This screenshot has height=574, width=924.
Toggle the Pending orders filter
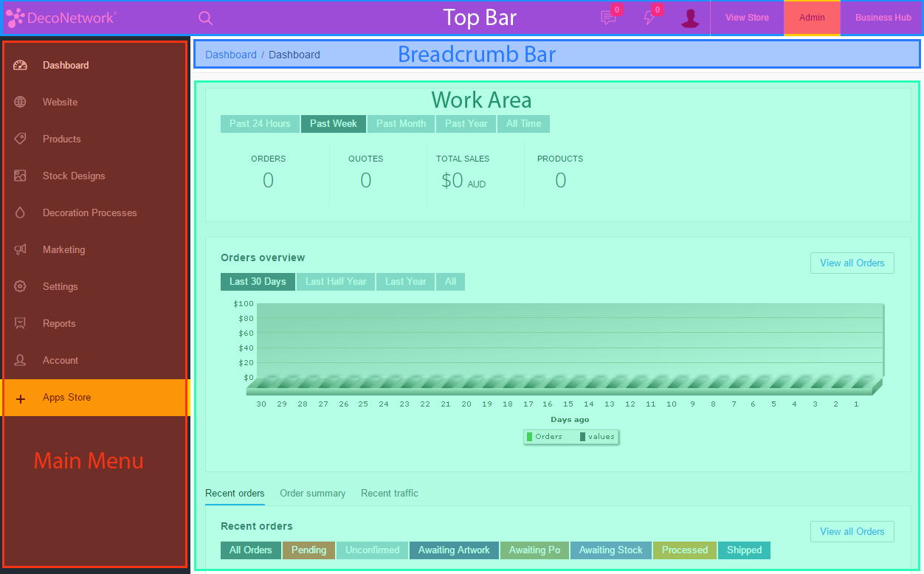(308, 550)
